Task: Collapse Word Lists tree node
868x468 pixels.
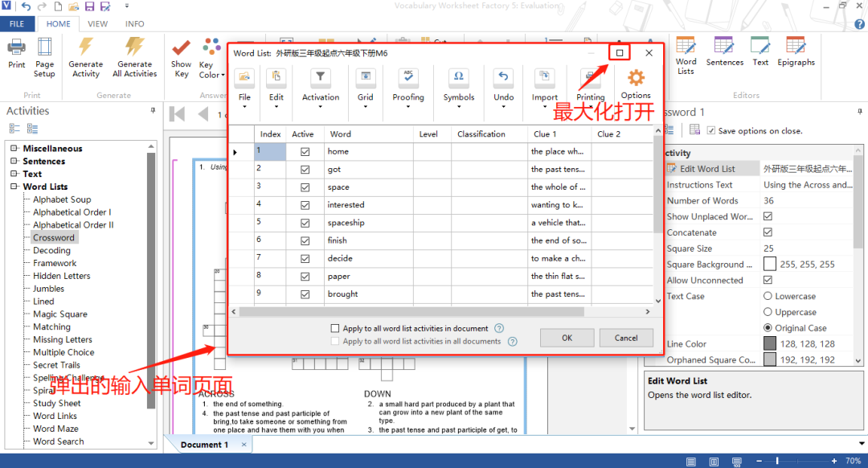Action: (x=14, y=186)
